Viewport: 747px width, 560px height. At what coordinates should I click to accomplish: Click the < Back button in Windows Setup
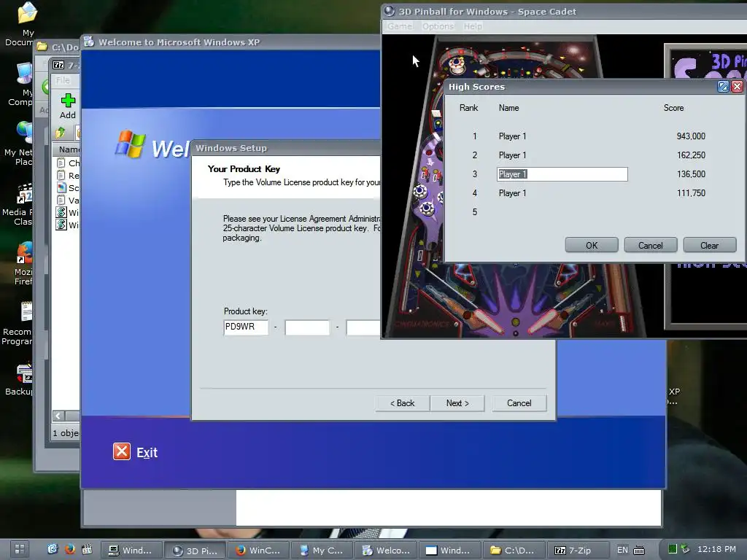[x=403, y=403]
